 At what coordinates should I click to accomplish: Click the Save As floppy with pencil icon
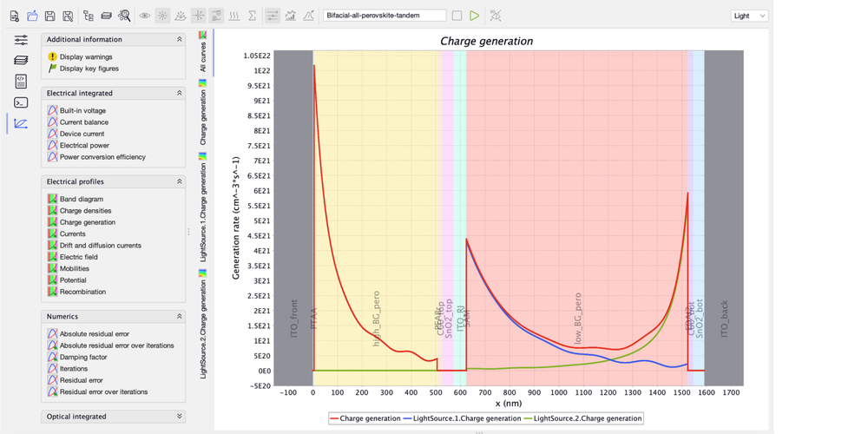point(68,16)
